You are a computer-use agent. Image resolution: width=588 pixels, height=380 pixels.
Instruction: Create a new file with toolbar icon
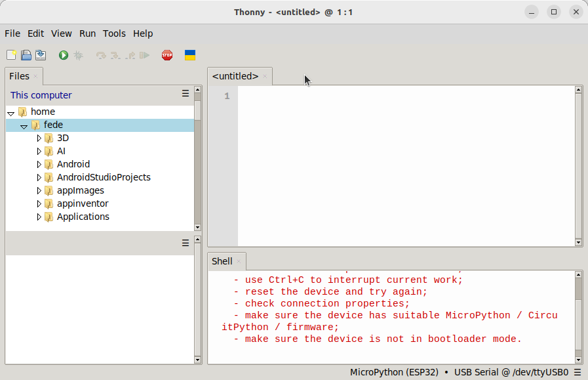point(11,55)
